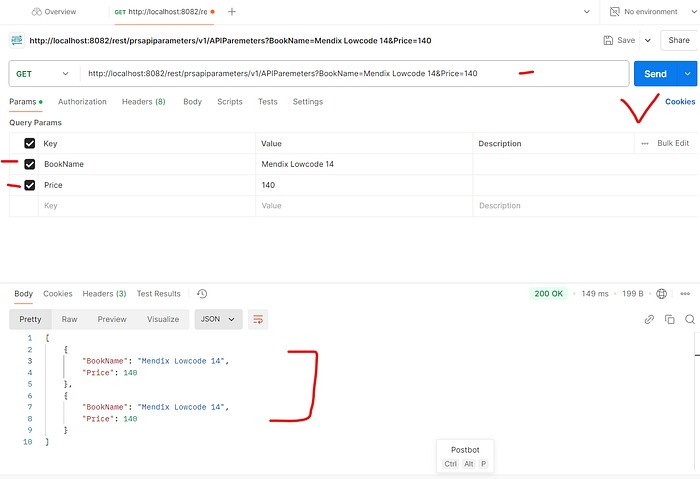
Task: Click the Send button
Action: [x=655, y=74]
